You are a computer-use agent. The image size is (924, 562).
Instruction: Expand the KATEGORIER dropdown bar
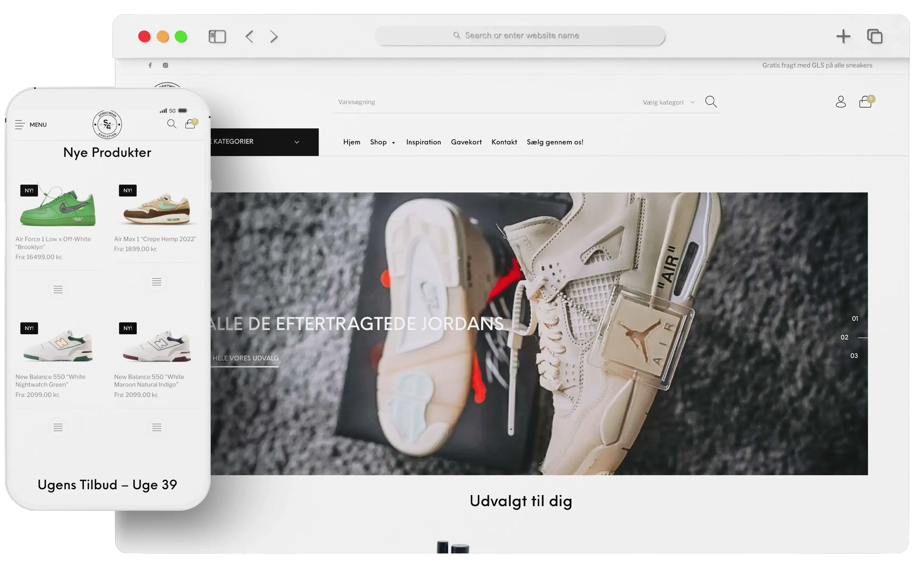tap(264, 142)
